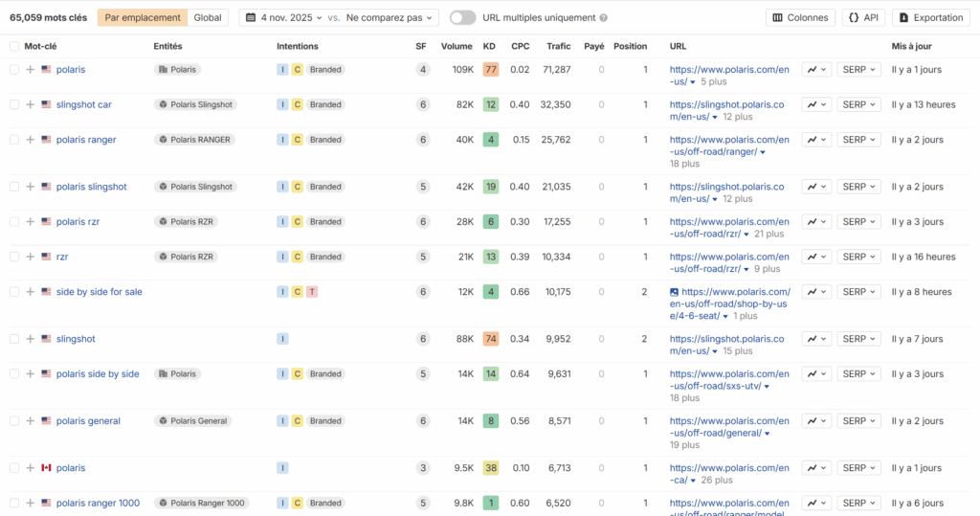980x516 pixels.
Task: Click the orange KD 77 badge
Action: (x=491, y=70)
